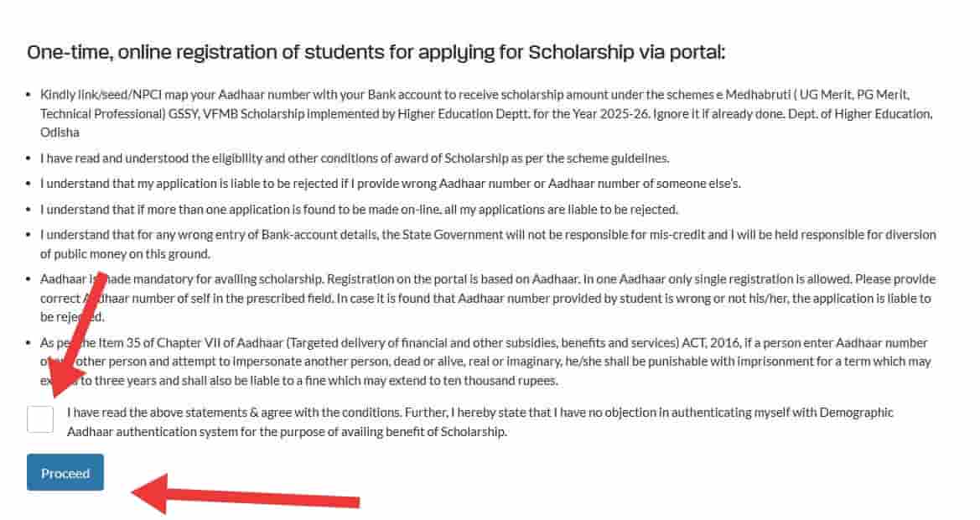
Task: Click the 'GSSY, VFMB Scholarship' text
Action: click(236, 114)
